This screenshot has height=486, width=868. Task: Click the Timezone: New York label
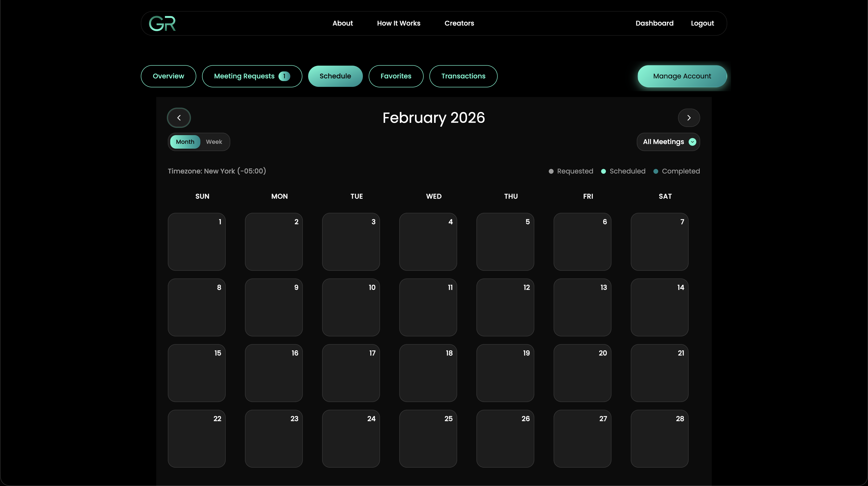[x=217, y=171]
